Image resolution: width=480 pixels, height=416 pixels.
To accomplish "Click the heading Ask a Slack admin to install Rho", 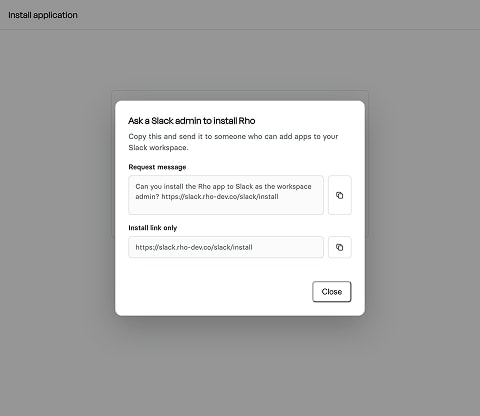I will (x=192, y=121).
